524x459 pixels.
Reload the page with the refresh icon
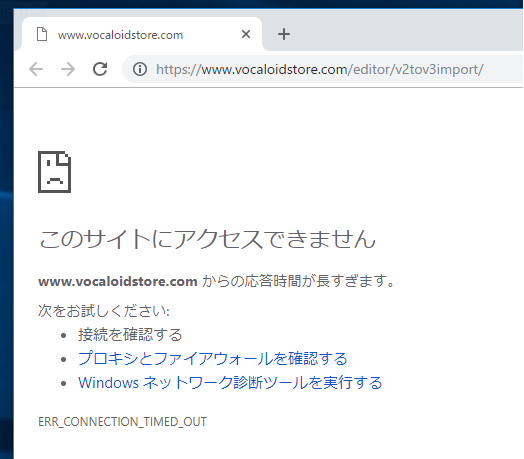pos(100,69)
